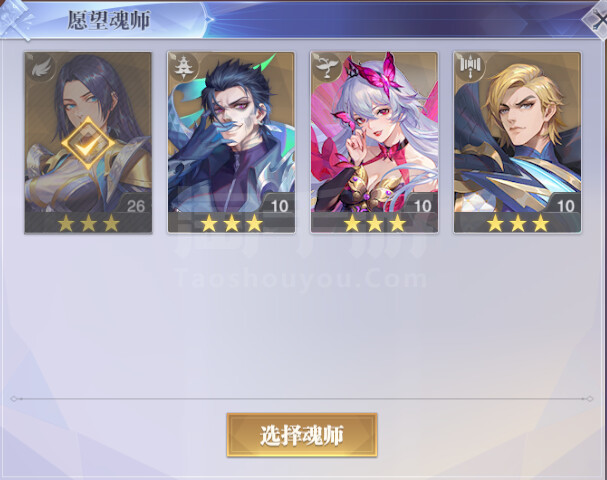Click level 10 badge on blue-haired male card

click(279, 206)
